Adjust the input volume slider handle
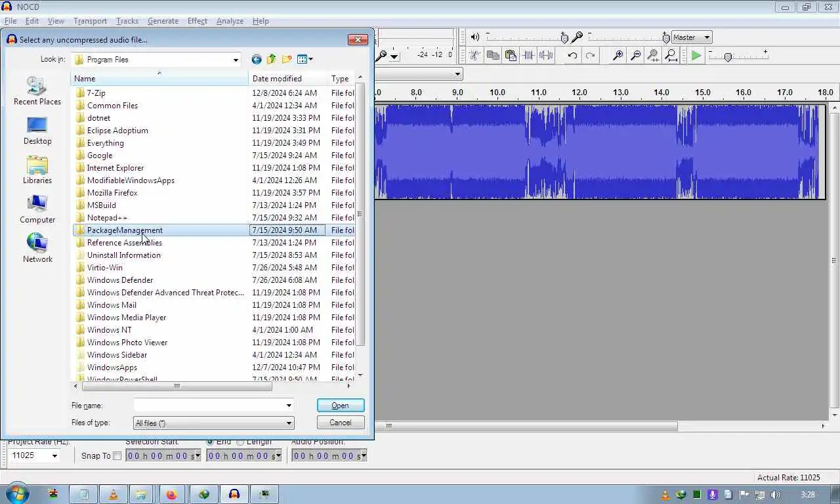This screenshot has height=504, width=840. coord(666,38)
